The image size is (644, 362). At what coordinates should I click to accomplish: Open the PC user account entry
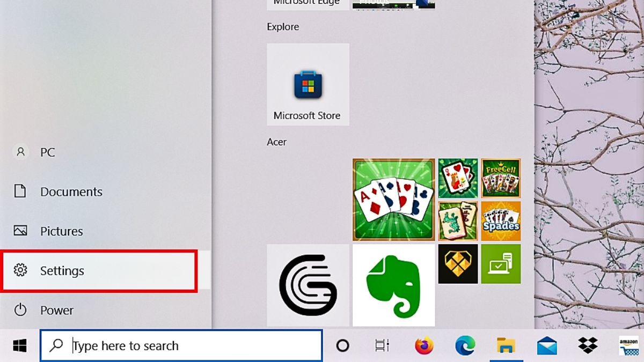106,152
